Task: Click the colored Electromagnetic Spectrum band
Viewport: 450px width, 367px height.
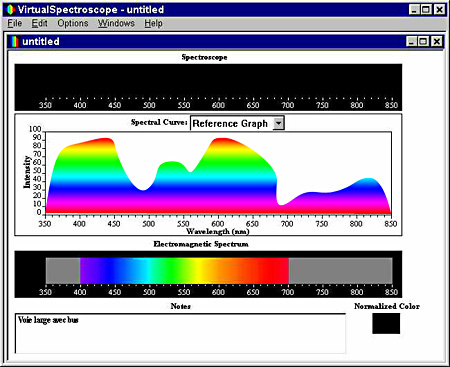Action: tap(184, 271)
